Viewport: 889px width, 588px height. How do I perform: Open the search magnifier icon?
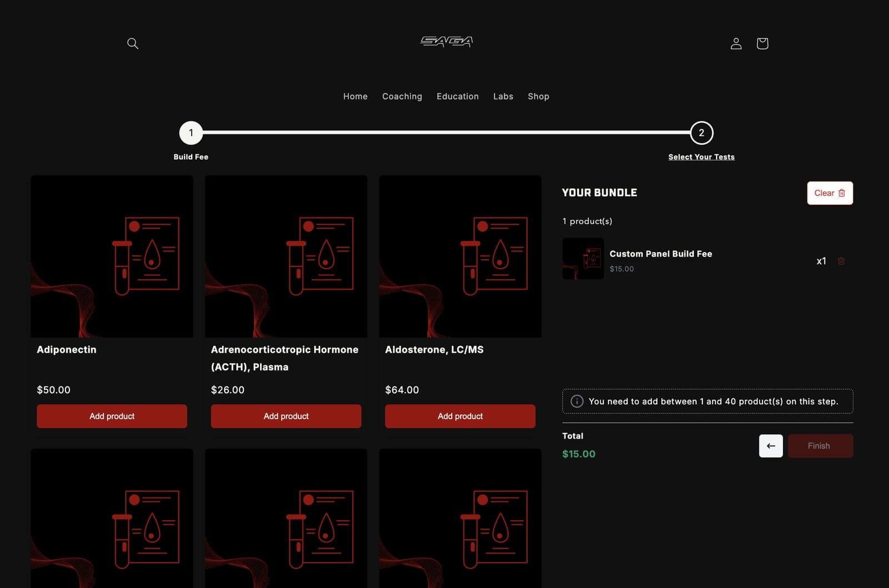[x=132, y=43]
